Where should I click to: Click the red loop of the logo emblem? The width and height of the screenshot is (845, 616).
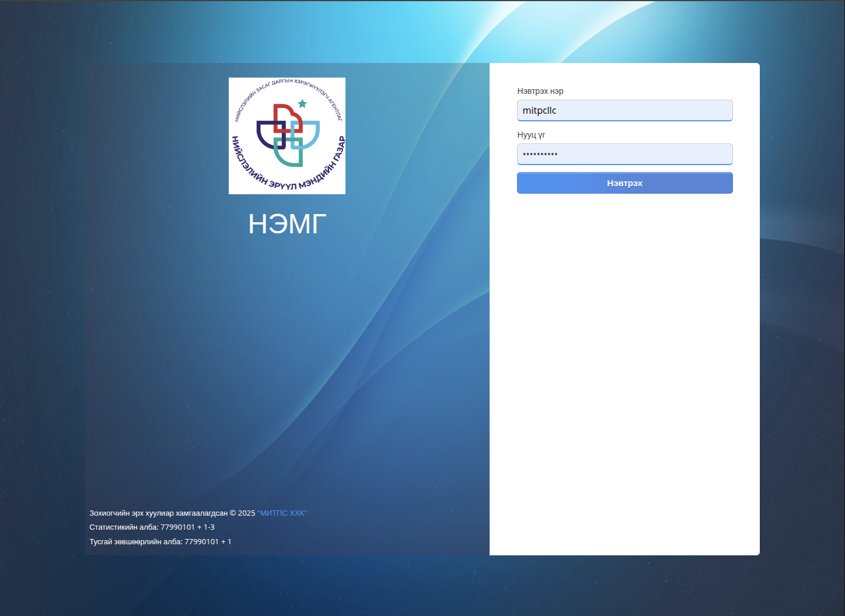click(287, 116)
